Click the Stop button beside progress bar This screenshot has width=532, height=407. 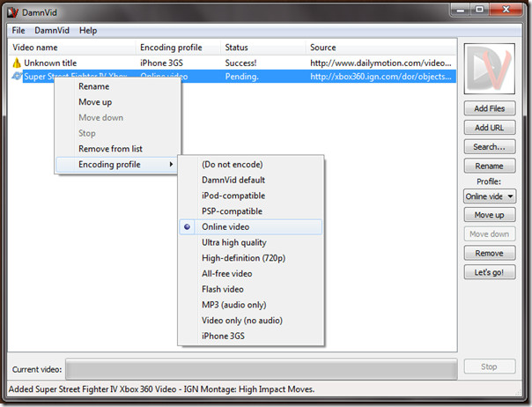pyautogui.click(x=490, y=366)
